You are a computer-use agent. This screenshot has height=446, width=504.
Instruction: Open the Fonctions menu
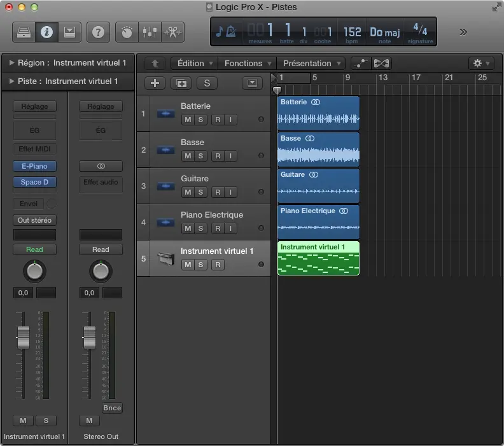pos(248,63)
